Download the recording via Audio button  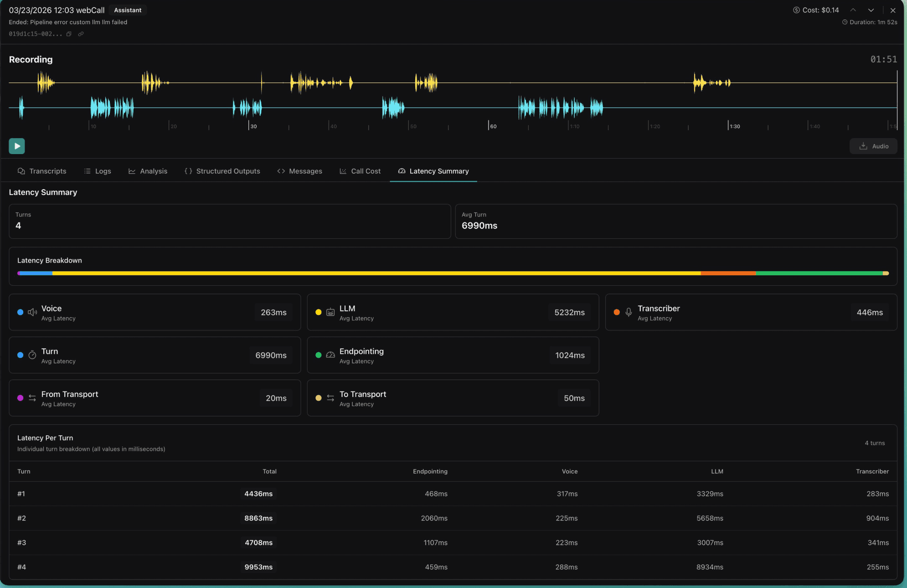tap(873, 146)
